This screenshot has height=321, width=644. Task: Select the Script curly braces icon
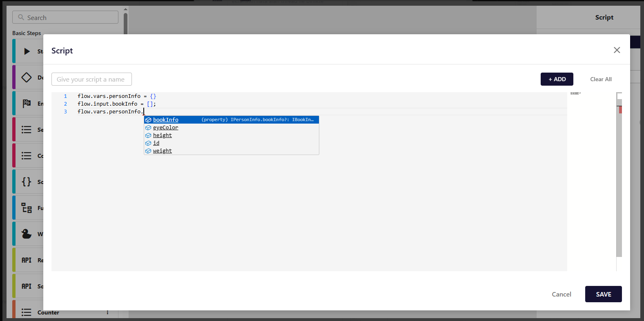click(27, 182)
